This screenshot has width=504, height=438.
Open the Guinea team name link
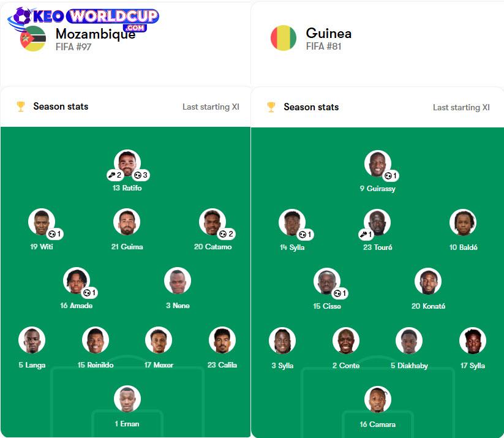(329, 33)
